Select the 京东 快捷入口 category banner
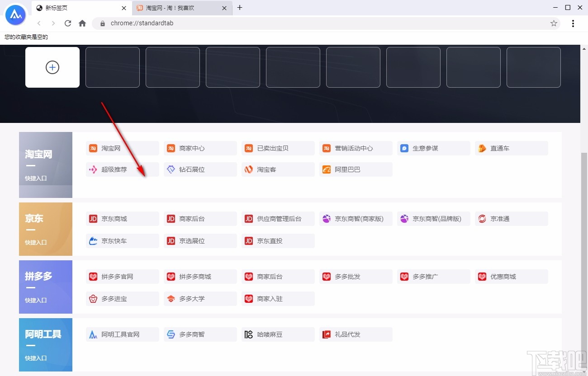This screenshot has height=376, width=588. [46, 229]
